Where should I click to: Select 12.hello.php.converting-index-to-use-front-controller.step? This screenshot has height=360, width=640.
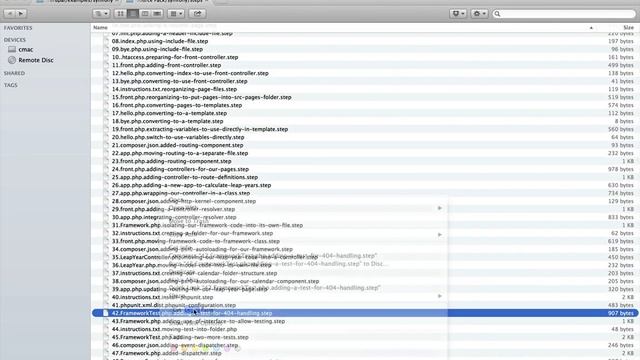(190, 73)
